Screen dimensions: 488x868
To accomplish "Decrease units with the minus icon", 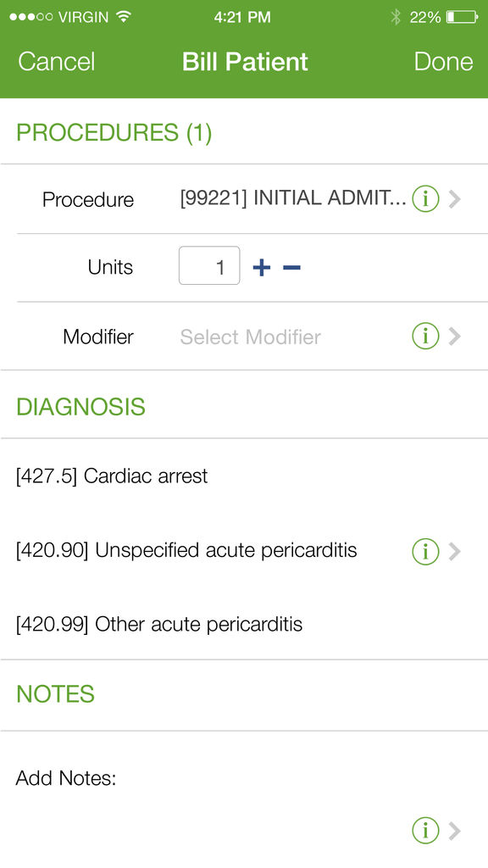I will click(291, 268).
